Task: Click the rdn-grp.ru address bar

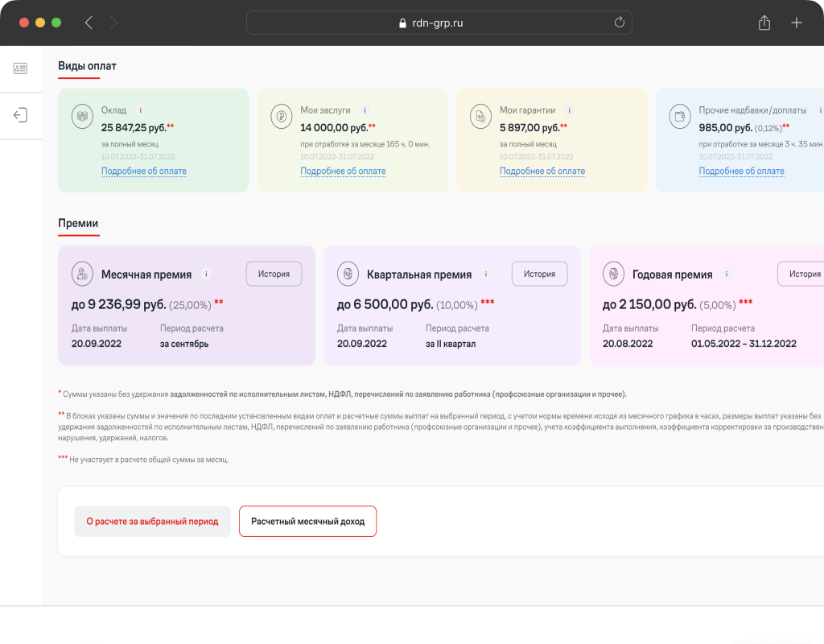Action: pos(439,23)
